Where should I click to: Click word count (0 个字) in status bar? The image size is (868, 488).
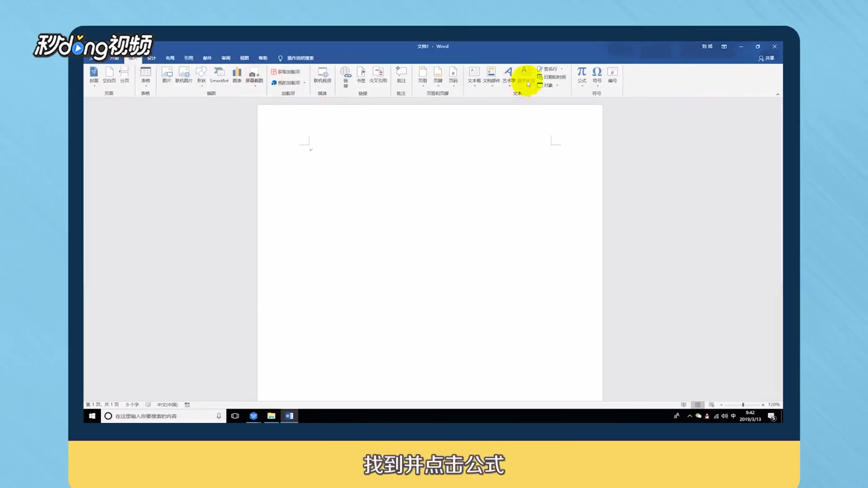pos(132,405)
